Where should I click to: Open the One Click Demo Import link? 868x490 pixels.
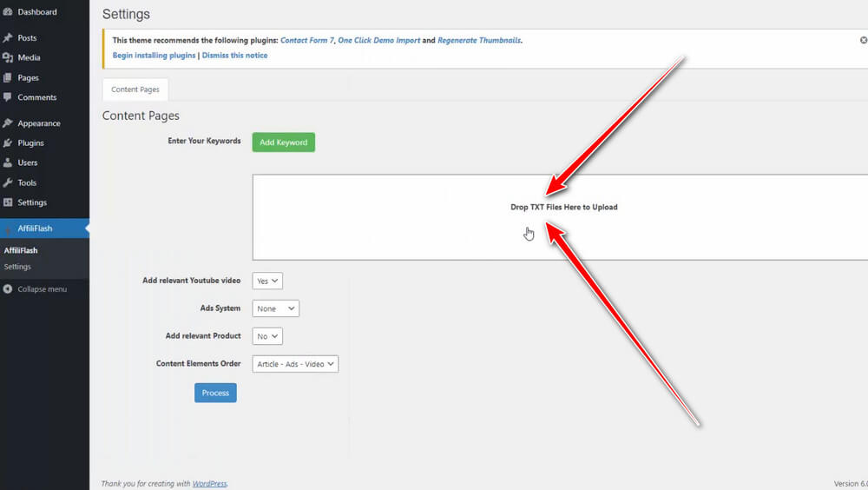point(379,40)
